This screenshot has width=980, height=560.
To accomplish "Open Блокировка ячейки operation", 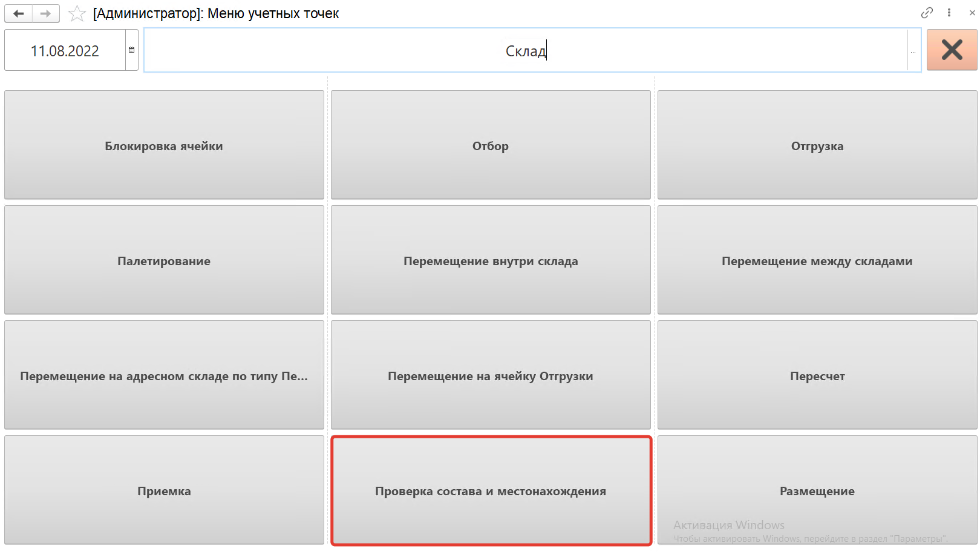I will (x=164, y=145).
